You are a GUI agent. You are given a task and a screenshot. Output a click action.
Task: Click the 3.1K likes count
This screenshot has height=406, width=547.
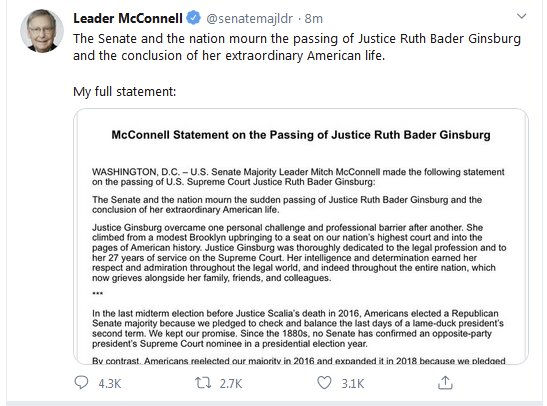click(x=352, y=384)
